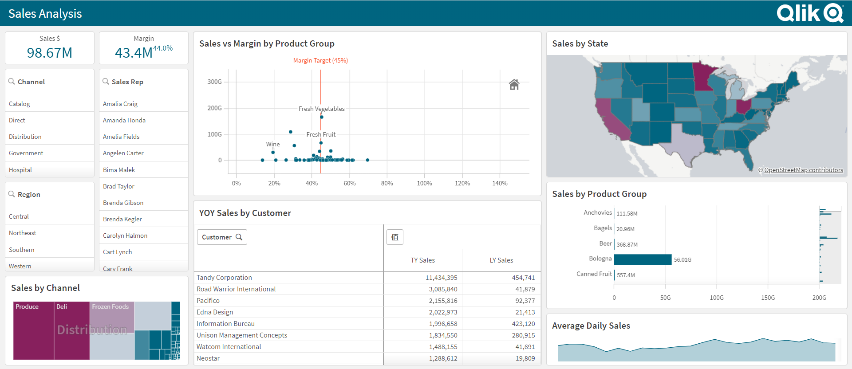Click the home icon in scatter chart

[x=514, y=84]
